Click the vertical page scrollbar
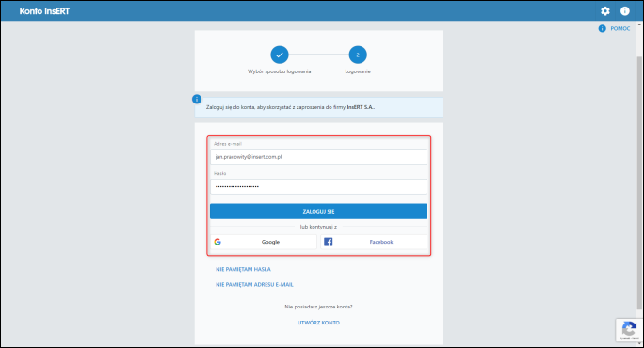The height and width of the screenshot is (348, 644). click(x=638, y=182)
